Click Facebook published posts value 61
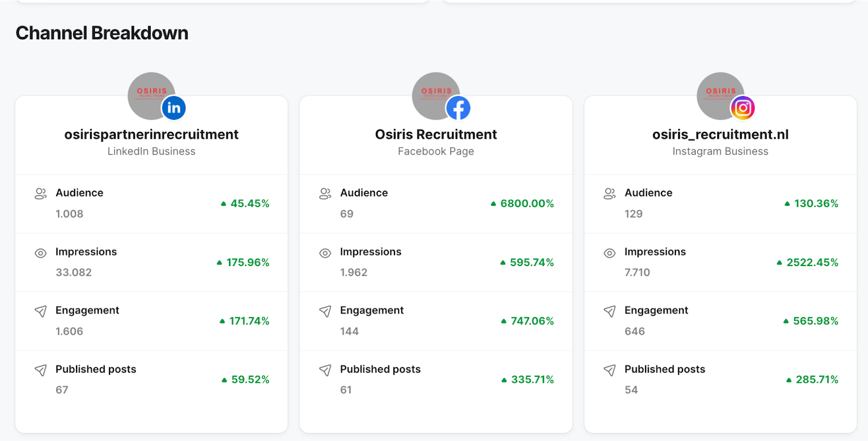868x441 pixels. pyautogui.click(x=346, y=390)
